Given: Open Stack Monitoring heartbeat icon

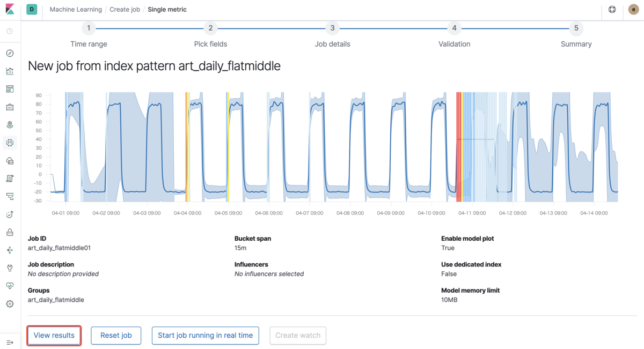Looking at the screenshot, I should (10, 286).
